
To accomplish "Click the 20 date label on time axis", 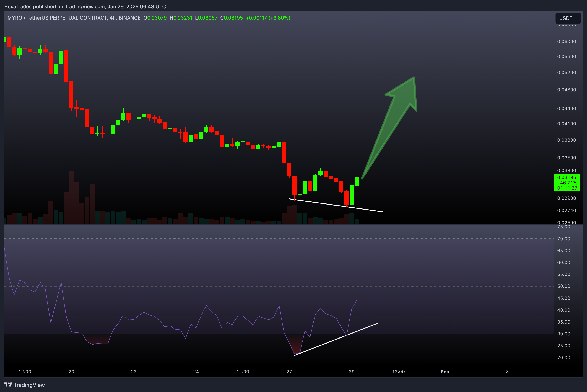I will coord(72,372).
